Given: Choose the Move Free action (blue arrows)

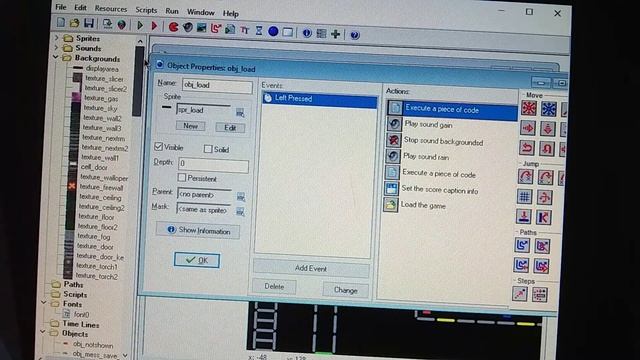Looking at the screenshot, I should [549, 109].
